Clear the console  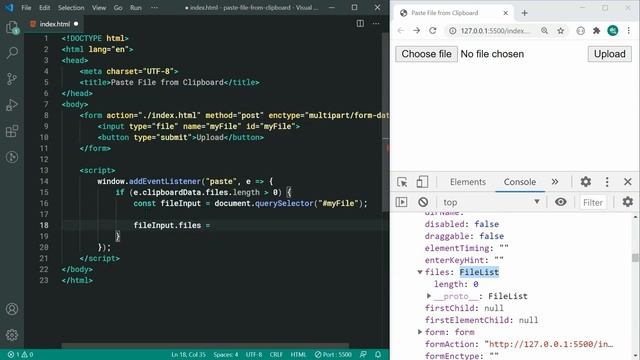click(x=423, y=202)
